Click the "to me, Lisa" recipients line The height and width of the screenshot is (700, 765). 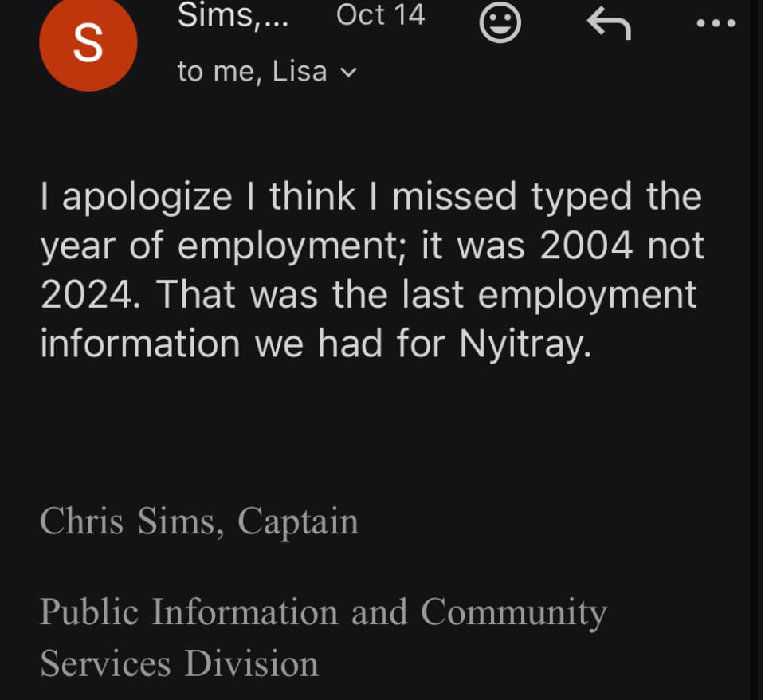252,72
